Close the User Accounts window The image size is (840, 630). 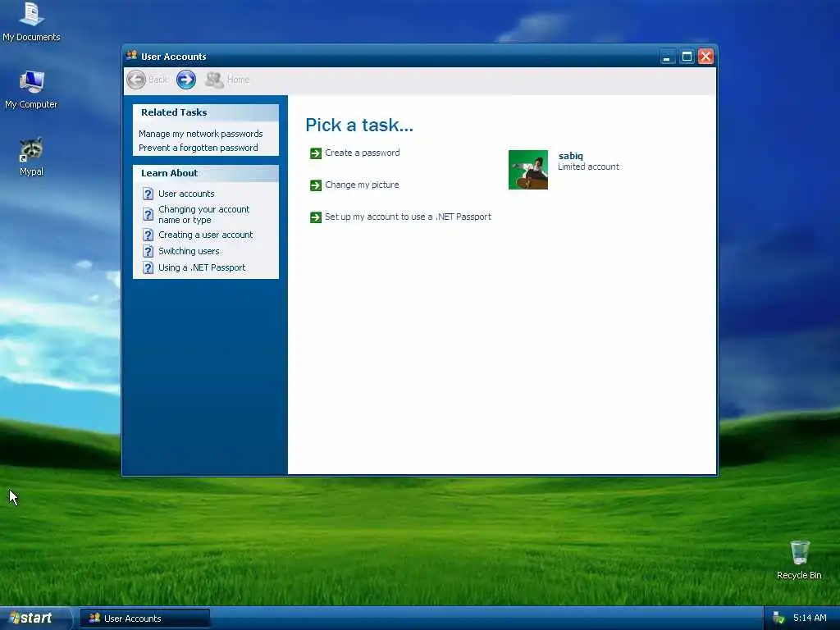pyautogui.click(x=706, y=57)
